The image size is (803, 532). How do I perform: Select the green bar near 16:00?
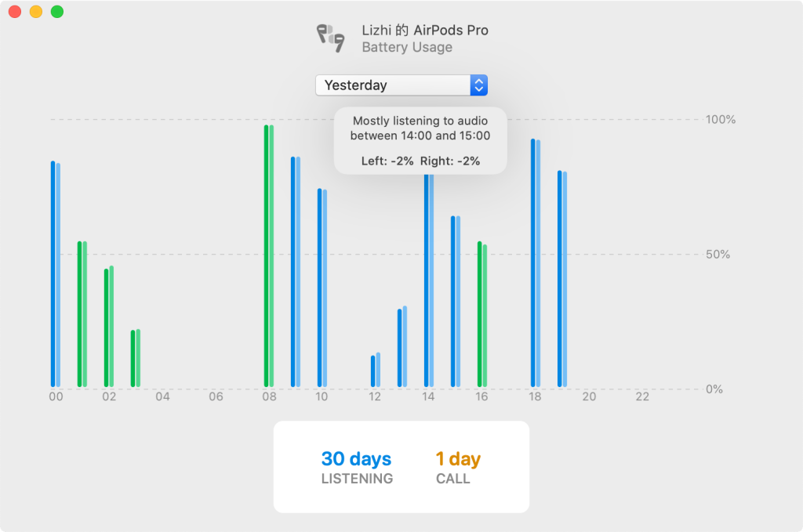click(481, 313)
